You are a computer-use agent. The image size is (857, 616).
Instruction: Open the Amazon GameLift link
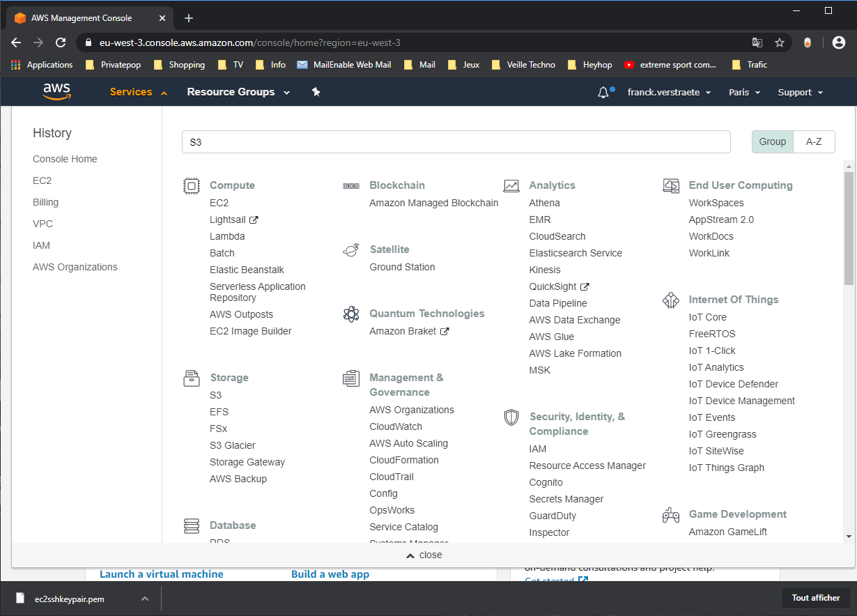(x=727, y=532)
